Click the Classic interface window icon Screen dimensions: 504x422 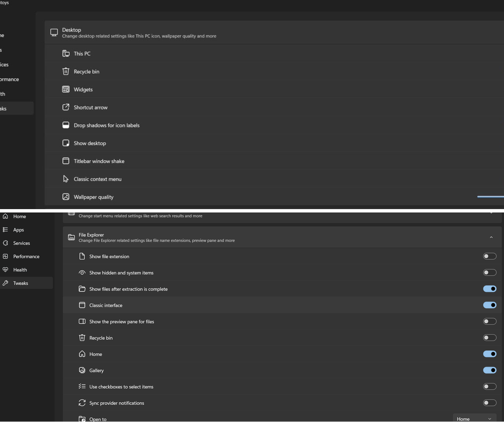click(x=82, y=305)
